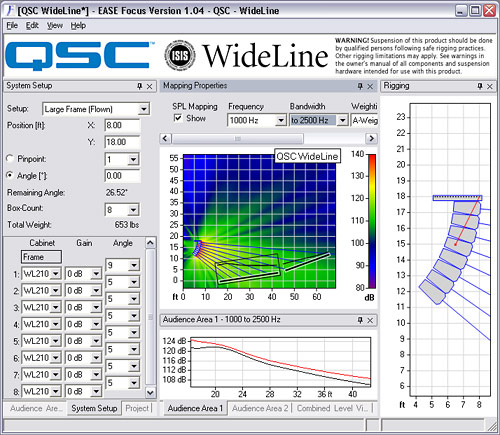Open the File menu

coord(12,25)
